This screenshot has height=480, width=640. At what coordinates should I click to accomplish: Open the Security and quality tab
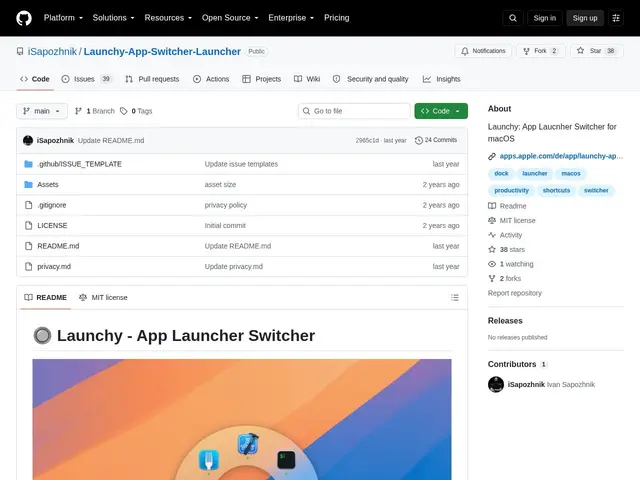371,79
